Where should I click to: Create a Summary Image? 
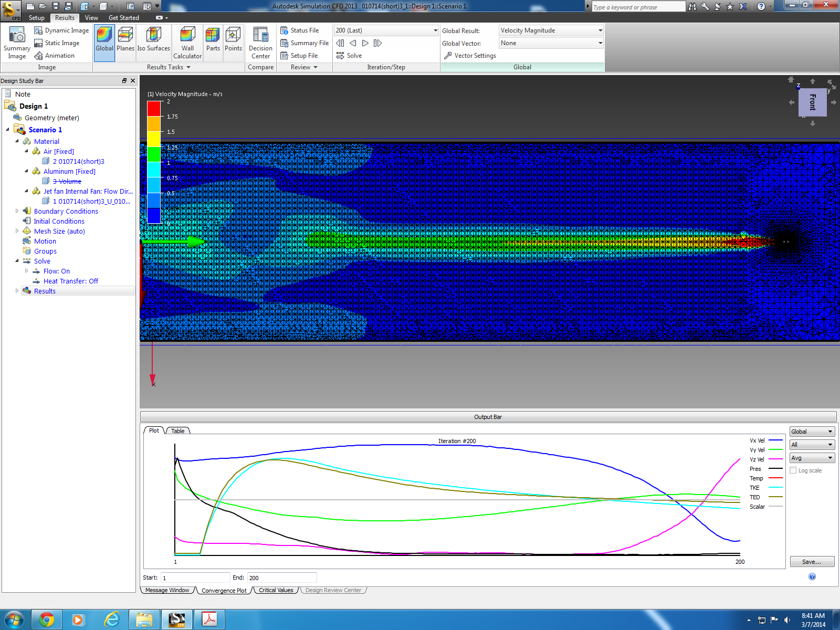(17, 43)
